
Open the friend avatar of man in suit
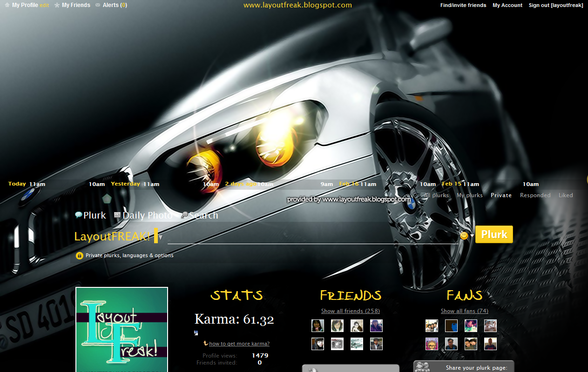[x=376, y=344]
